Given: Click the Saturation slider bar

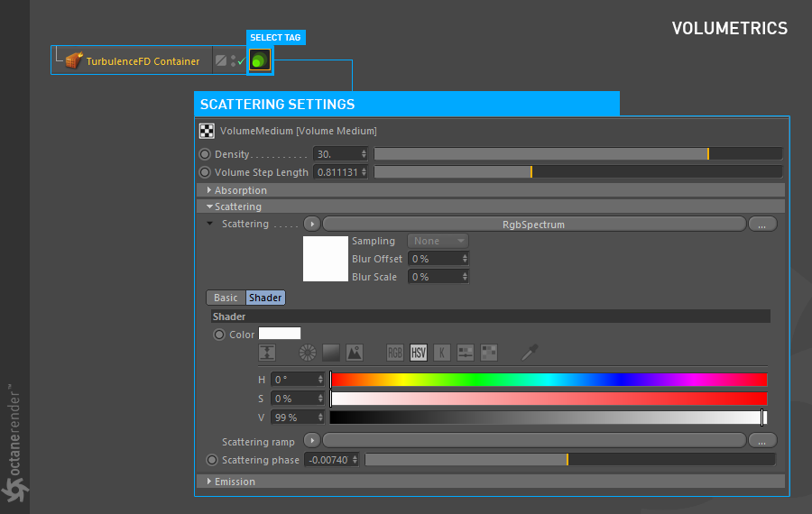Looking at the screenshot, I should tap(549, 399).
